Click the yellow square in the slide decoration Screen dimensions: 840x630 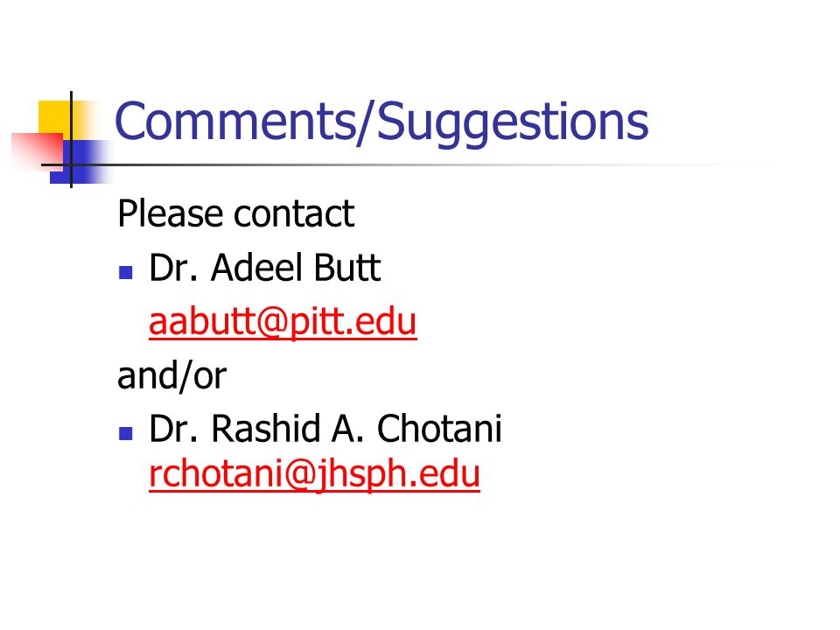pos(55,117)
